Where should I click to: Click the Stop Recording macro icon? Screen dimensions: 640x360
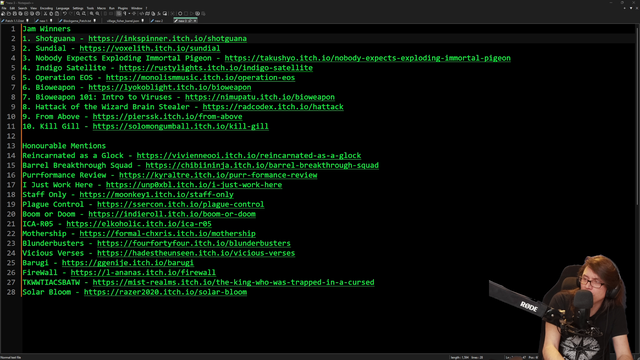coord(186,13)
